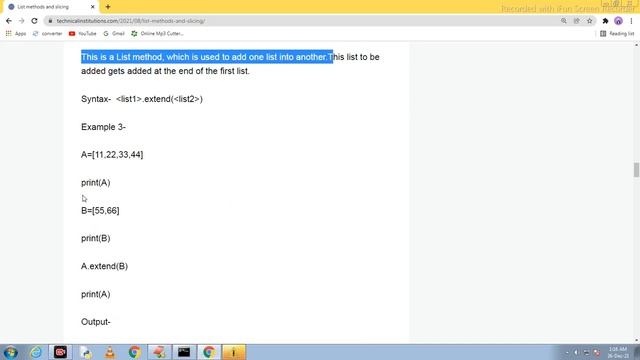Bookmark this page with the star
This screenshot has height=360, width=640.
(589, 21)
